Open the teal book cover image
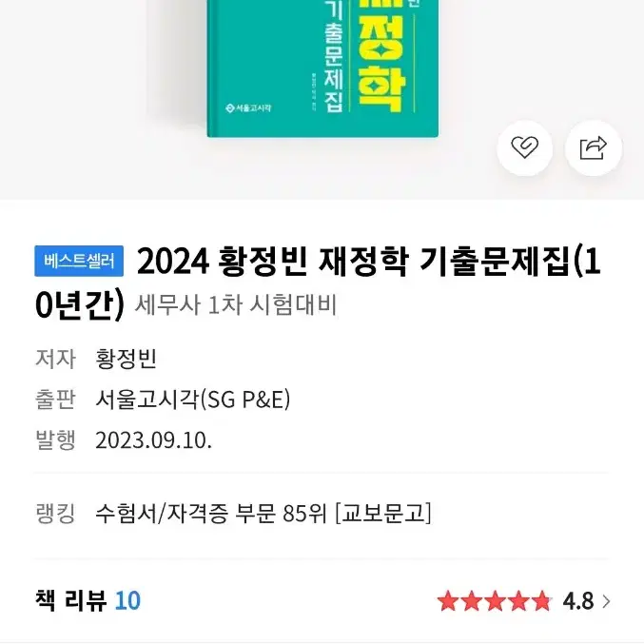 click(x=322, y=68)
